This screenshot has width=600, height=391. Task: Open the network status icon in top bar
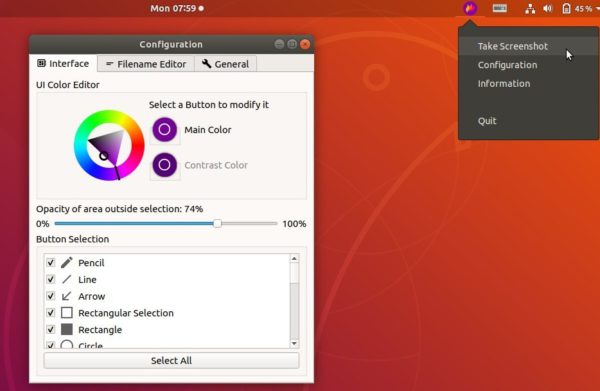click(530, 9)
